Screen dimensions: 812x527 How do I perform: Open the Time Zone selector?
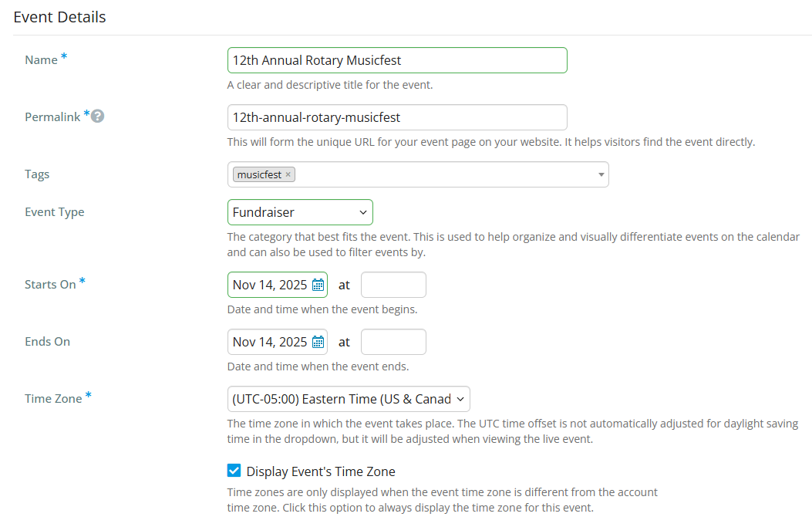[x=349, y=398]
